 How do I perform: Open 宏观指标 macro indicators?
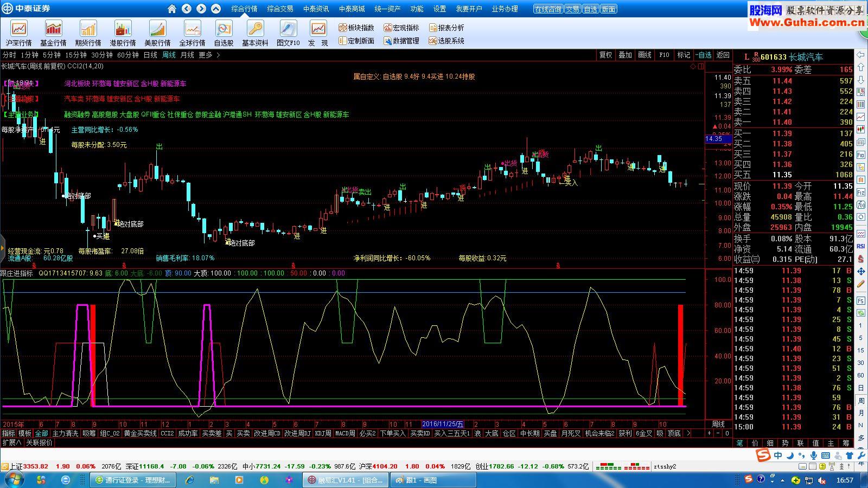coord(401,28)
